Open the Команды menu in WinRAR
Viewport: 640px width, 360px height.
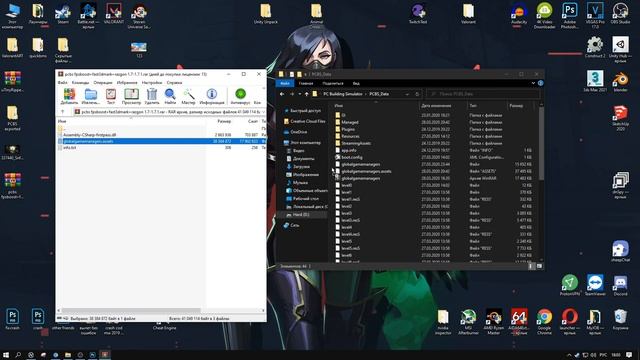[80, 82]
